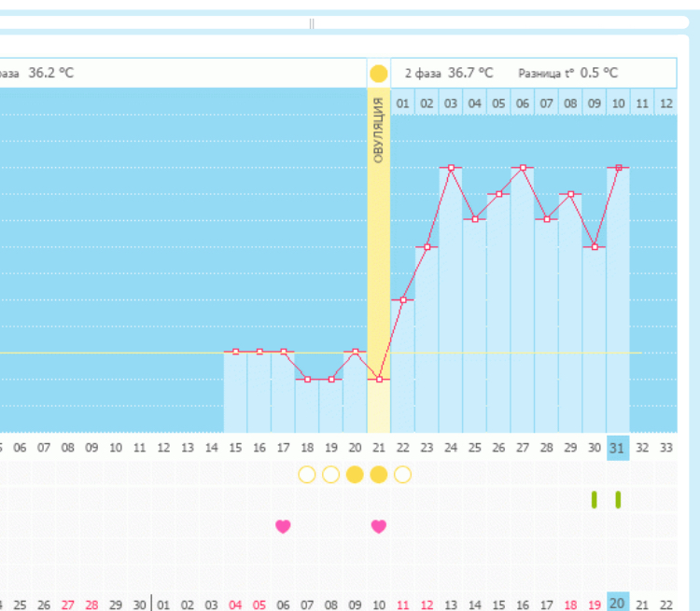Select the filled yellow circle under day 21
700x611 pixels.
point(378,475)
